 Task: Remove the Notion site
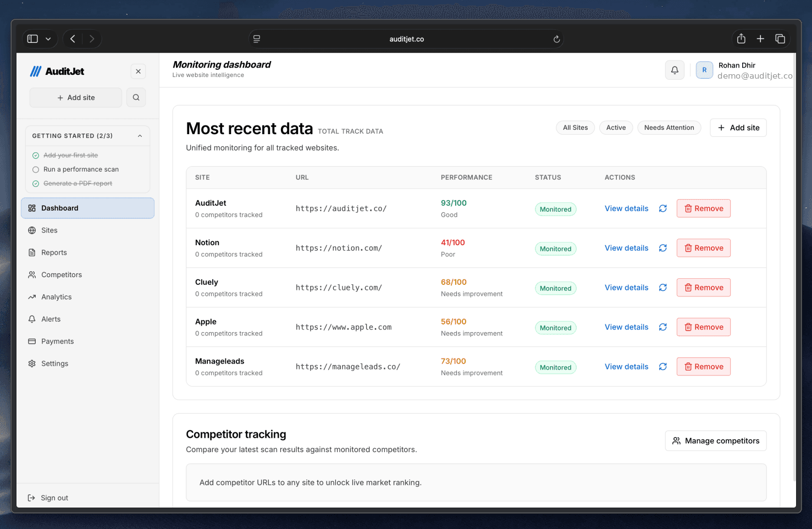704,248
